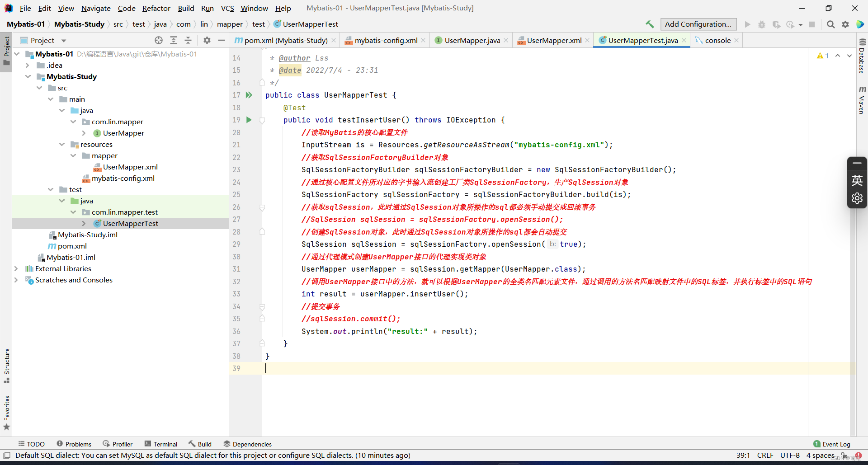Viewport: 868px width, 465px height.
Task: Open the Refactor menu
Action: 156,8
